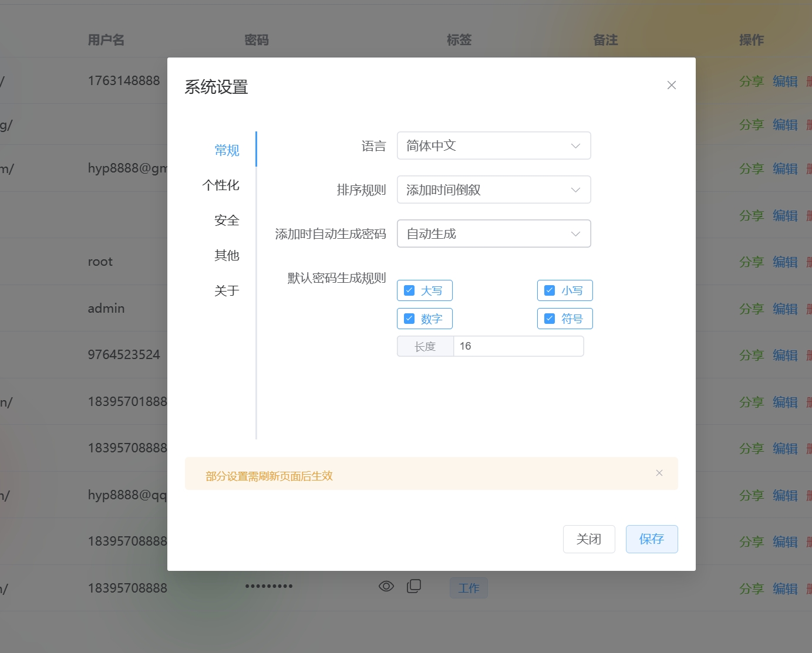Viewport: 812px width, 653px height.
Task: Click 编辑 in the 1763148888 row
Action: coord(785,81)
